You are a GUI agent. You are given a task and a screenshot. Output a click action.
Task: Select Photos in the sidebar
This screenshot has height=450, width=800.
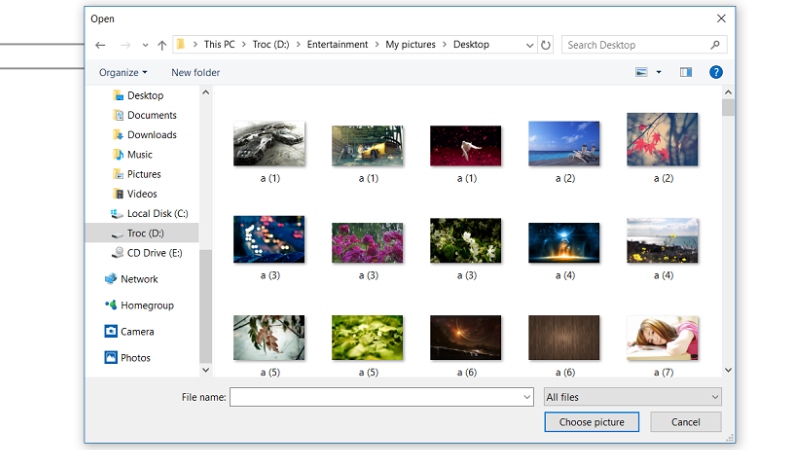135,357
